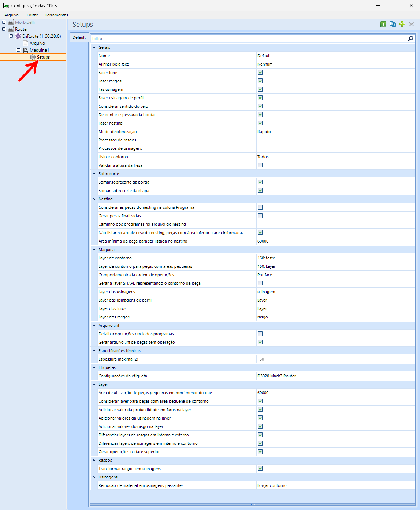This screenshot has width=420, height=510.
Task: Disable Transformar rasgos em usinagens
Action: [x=260, y=468]
